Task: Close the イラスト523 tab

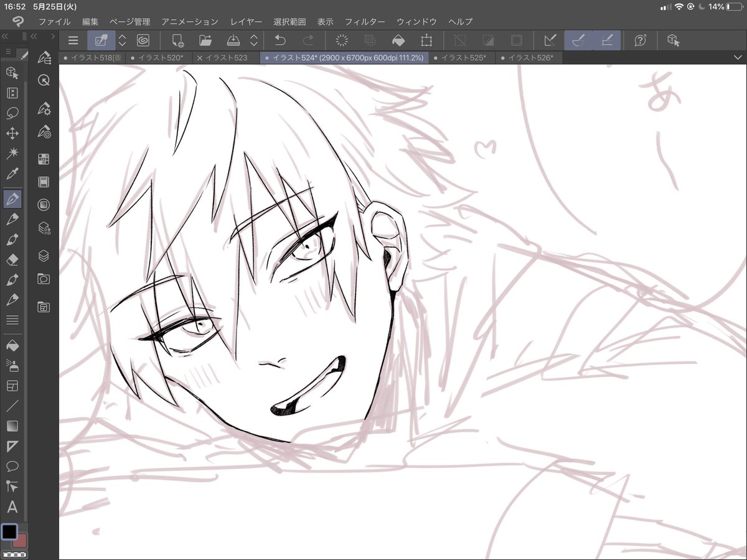Action: [199, 57]
